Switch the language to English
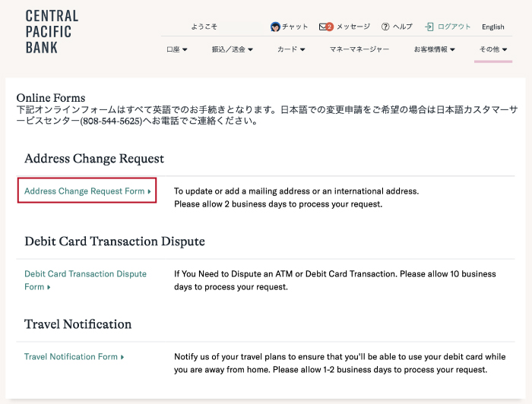The image size is (532, 404). pos(492,27)
